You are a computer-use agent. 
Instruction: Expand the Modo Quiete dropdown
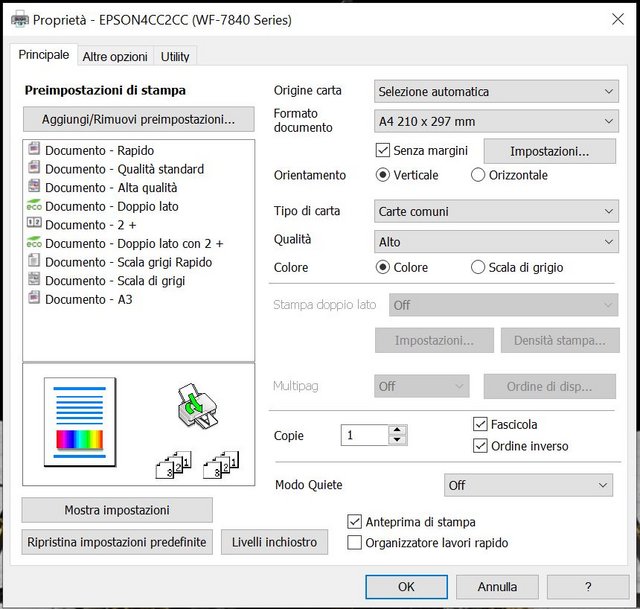(528, 485)
